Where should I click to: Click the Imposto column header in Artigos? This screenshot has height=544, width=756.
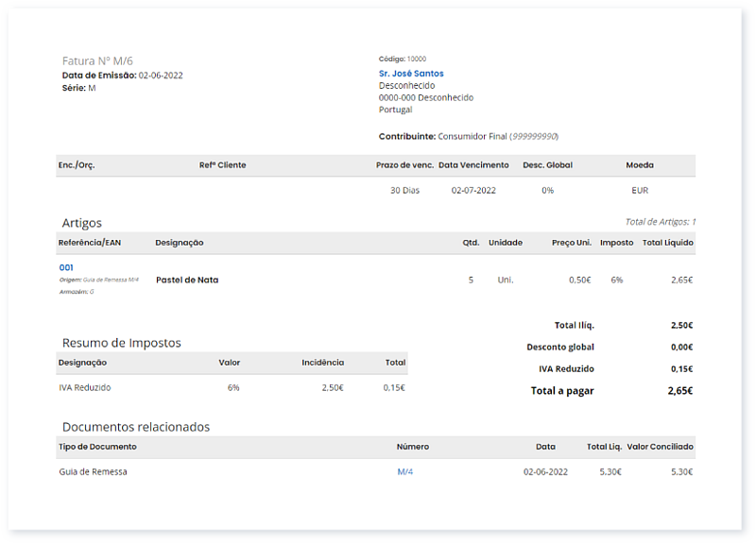click(x=616, y=243)
